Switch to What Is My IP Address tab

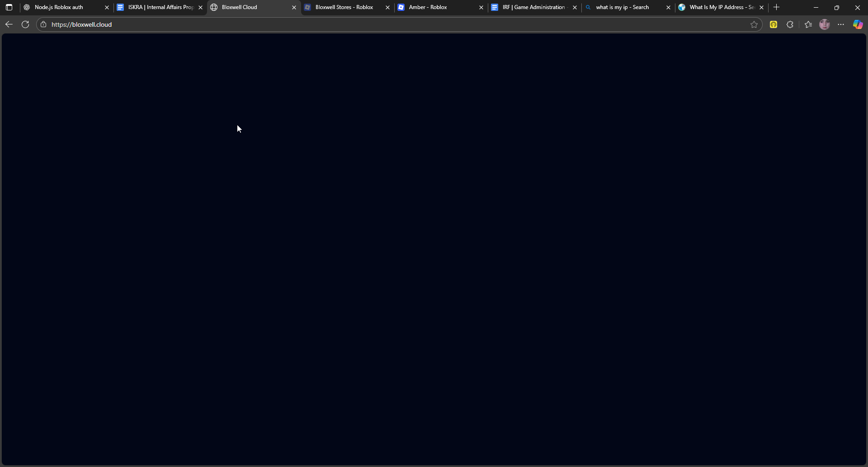coord(722,7)
